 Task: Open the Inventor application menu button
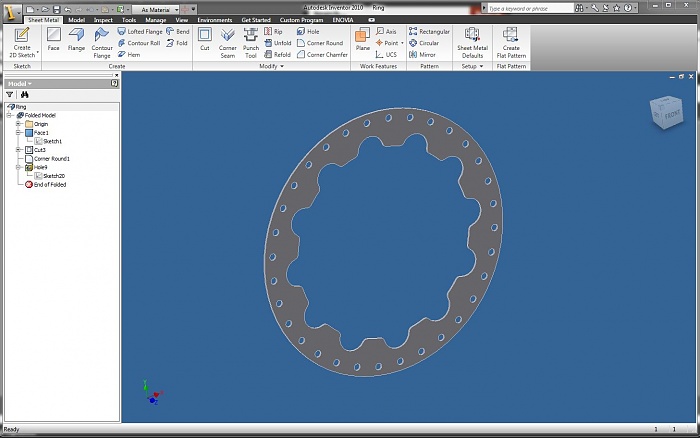[11, 12]
